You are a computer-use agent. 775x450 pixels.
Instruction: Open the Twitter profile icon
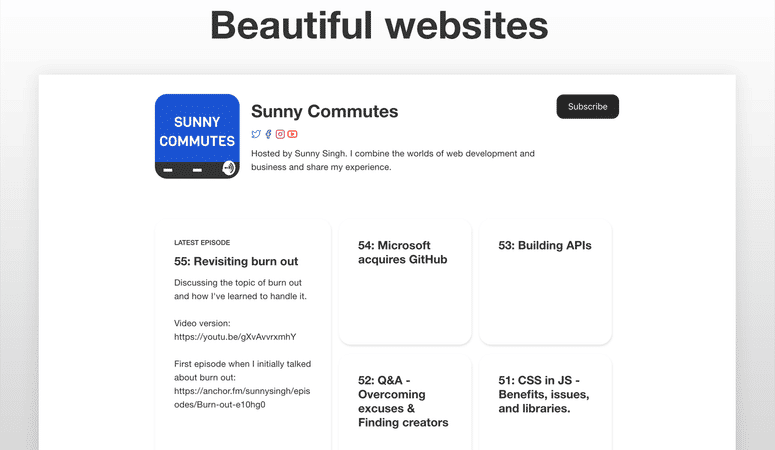(256, 134)
